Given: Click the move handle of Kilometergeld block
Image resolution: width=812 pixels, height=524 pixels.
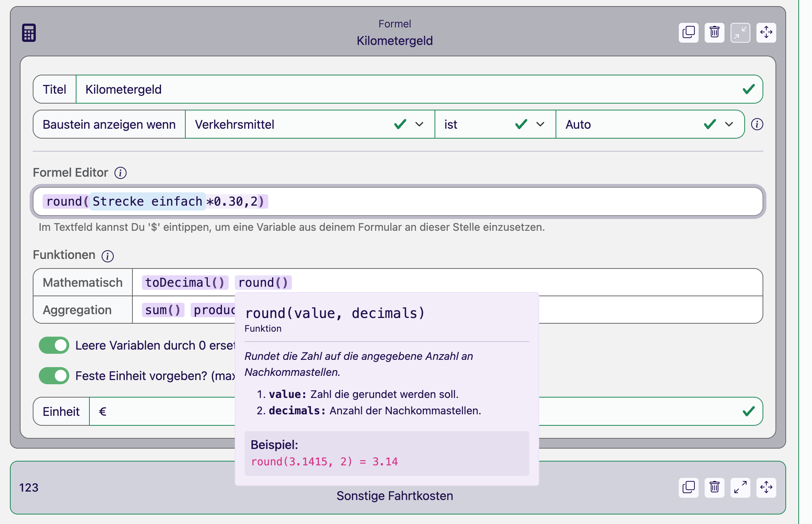Looking at the screenshot, I should click(x=766, y=32).
